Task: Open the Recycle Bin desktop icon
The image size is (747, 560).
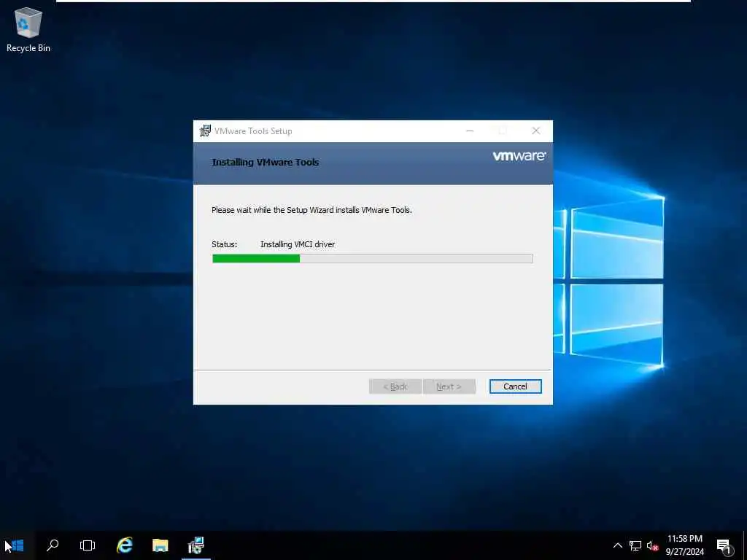Action: [28, 29]
